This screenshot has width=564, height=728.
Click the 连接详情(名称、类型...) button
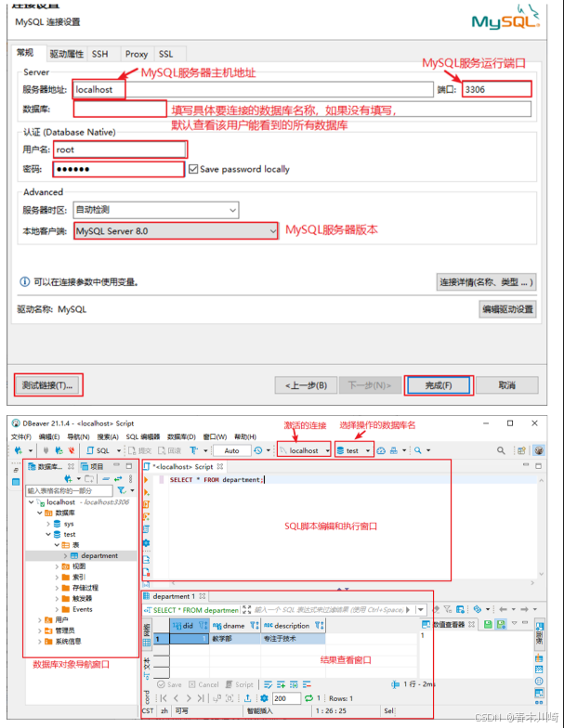point(487,282)
